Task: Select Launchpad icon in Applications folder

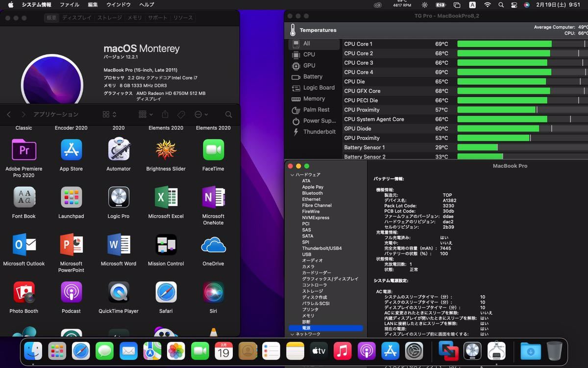Action: point(71,197)
